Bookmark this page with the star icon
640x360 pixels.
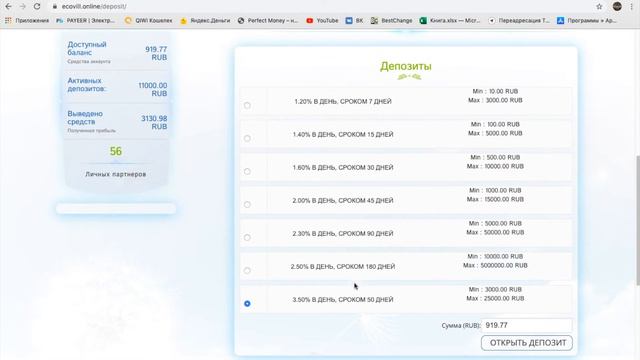[599, 7]
